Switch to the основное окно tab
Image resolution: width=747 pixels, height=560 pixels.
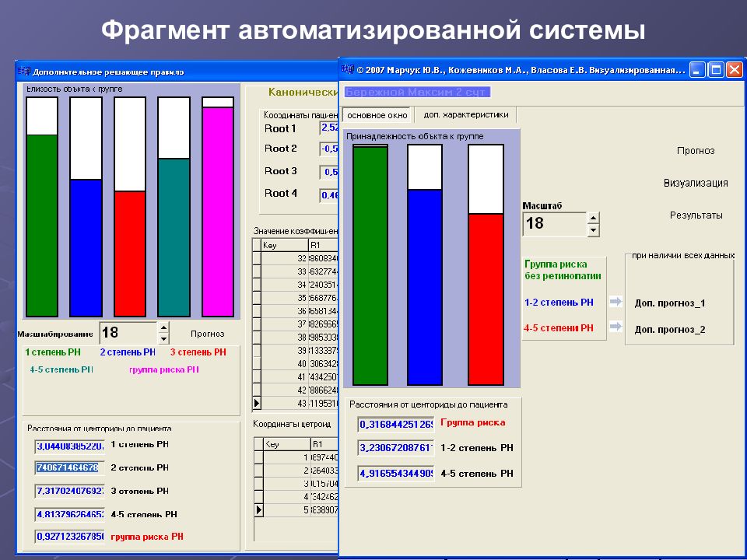[377, 115]
